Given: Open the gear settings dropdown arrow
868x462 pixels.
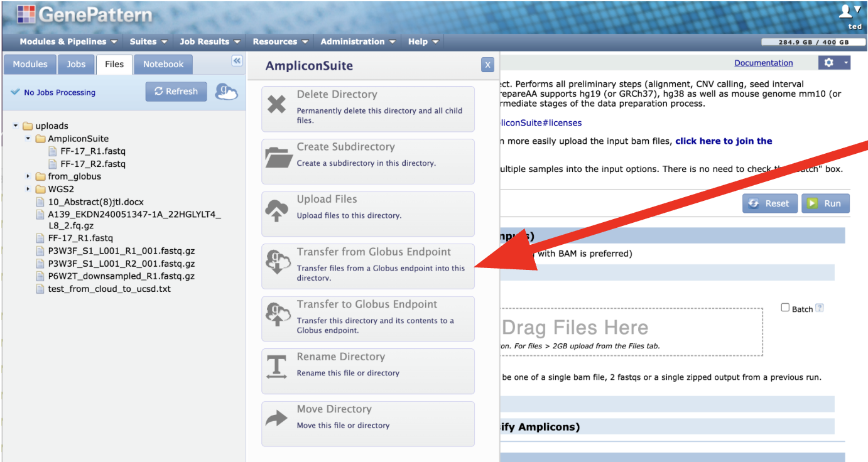Looking at the screenshot, I should tap(845, 63).
